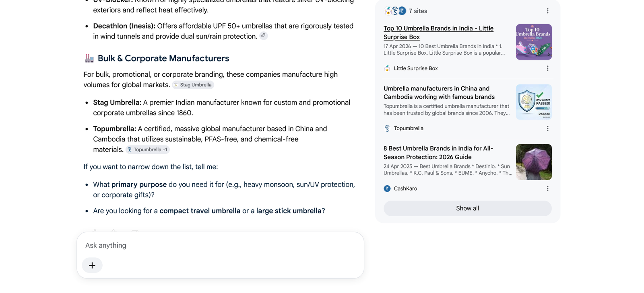Viewport: 644px width, 293px height.
Task: Open three-dot menu for Little Surprise Box
Action: coord(547,68)
